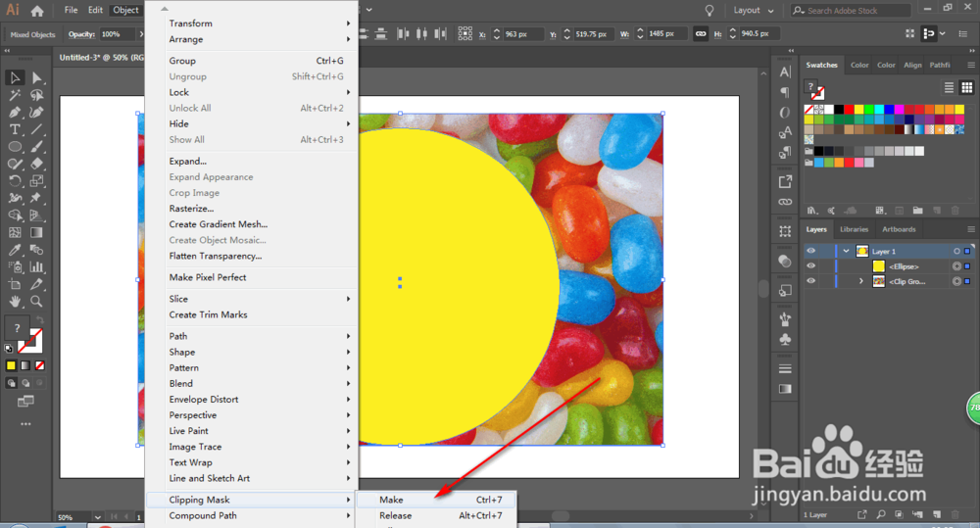Select the Zoom tool
The height and width of the screenshot is (528, 980).
pos(37,301)
